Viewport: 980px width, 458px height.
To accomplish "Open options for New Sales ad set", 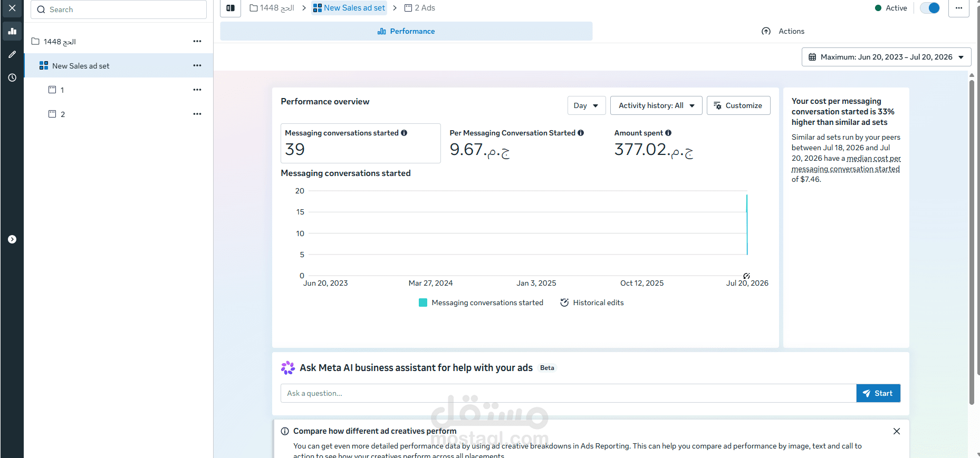I will (197, 65).
